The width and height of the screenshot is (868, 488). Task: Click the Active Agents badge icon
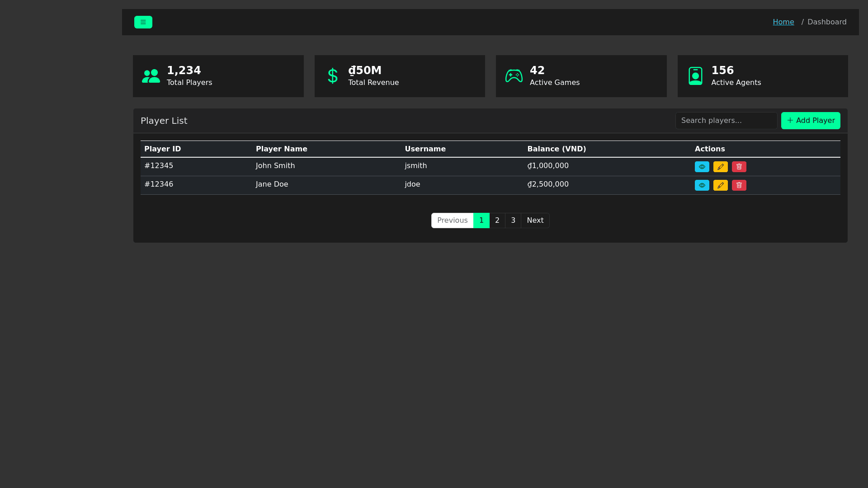(x=696, y=75)
